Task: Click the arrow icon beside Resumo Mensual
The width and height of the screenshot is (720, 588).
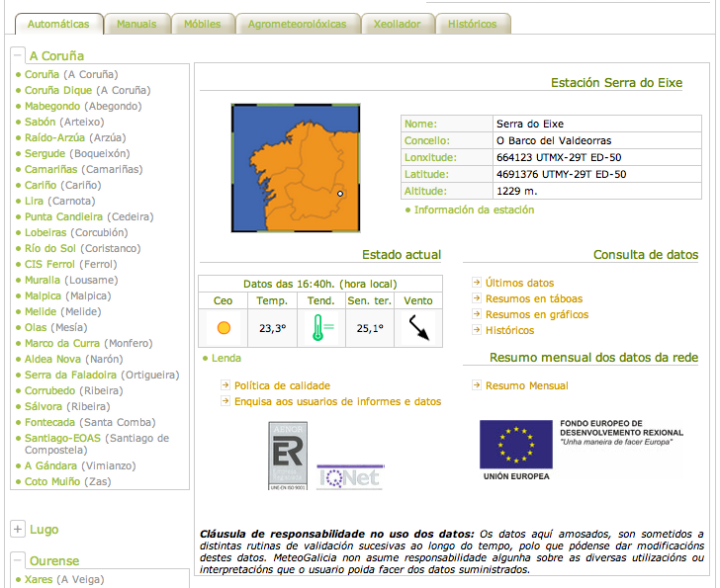Action: [477, 385]
